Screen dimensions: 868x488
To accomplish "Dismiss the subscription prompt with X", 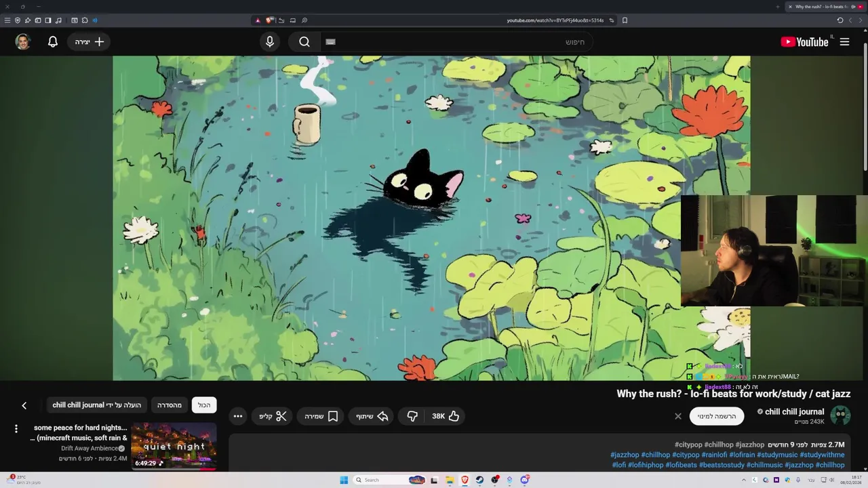I will click(x=678, y=416).
